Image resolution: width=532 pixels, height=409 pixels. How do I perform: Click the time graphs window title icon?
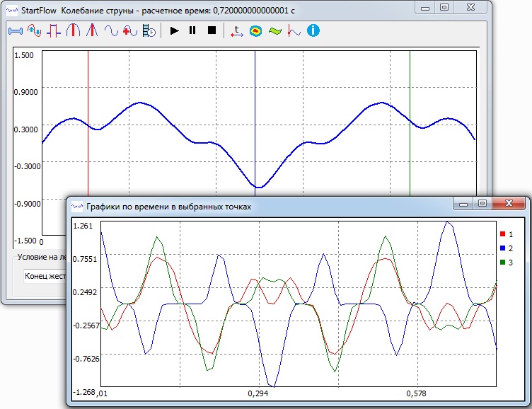coord(77,207)
